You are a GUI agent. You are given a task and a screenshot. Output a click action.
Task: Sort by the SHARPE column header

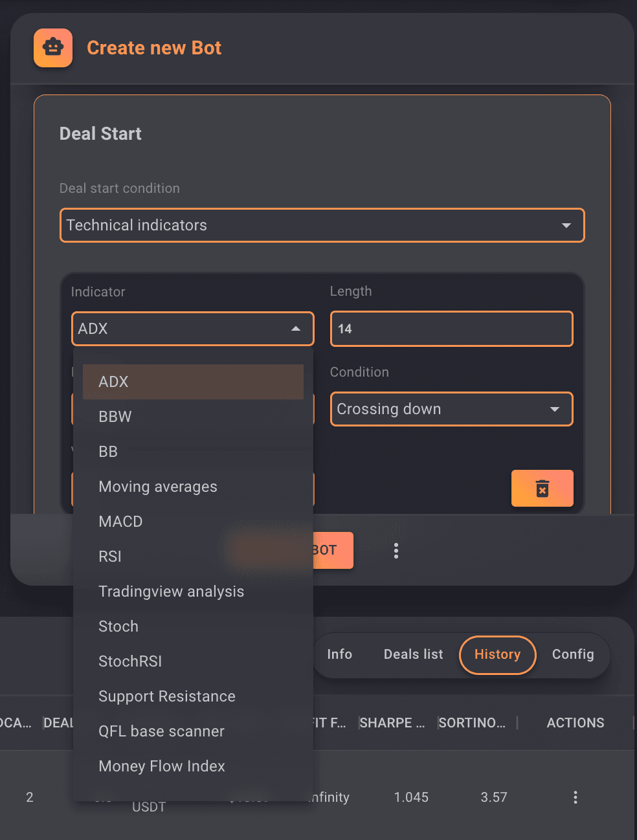[x=392, y=723]
